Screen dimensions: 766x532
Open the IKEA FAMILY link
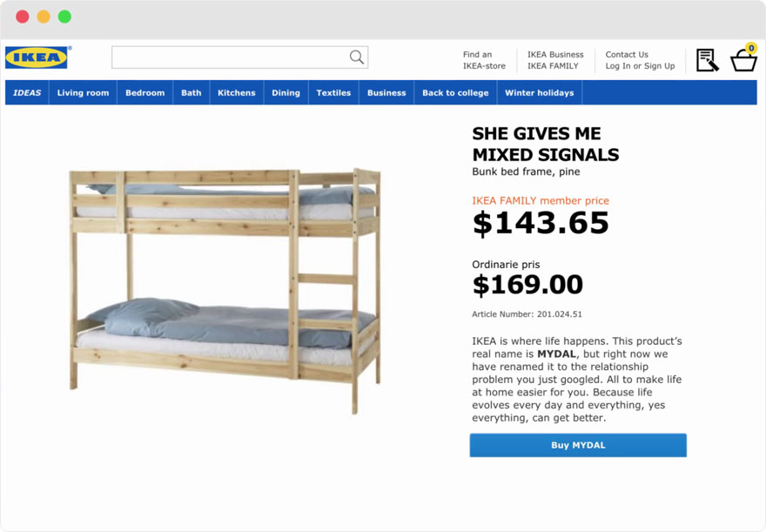(553, 66)
